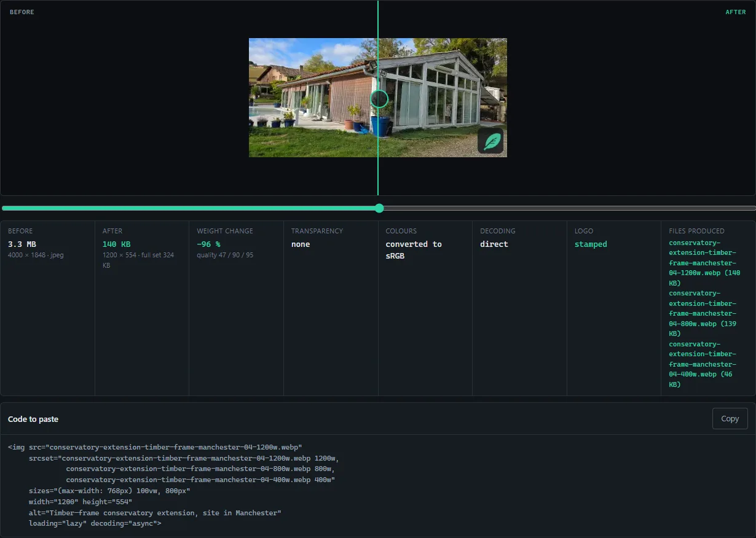Click the 'stamped' logo status
Screen dimensions: 756x538
pos(591,244)
